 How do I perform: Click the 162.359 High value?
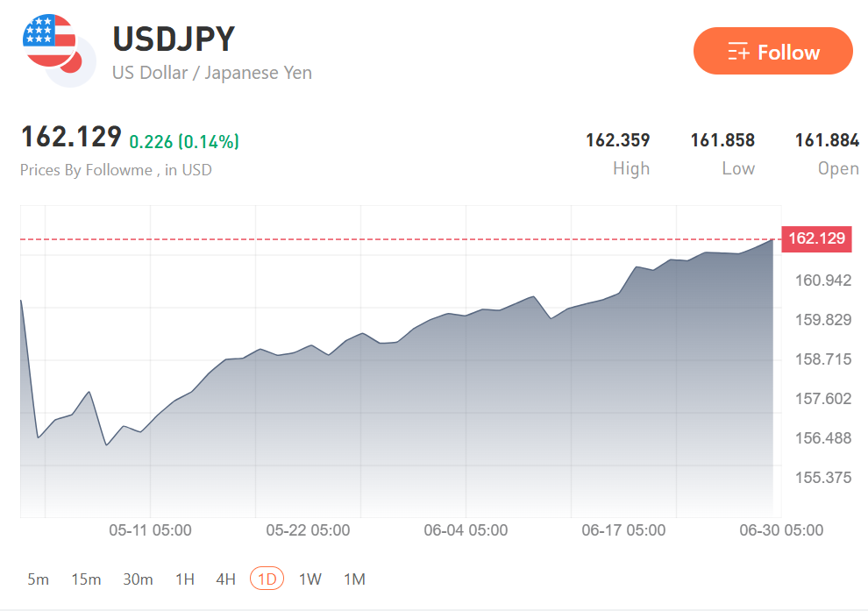(x=618, y=140)
